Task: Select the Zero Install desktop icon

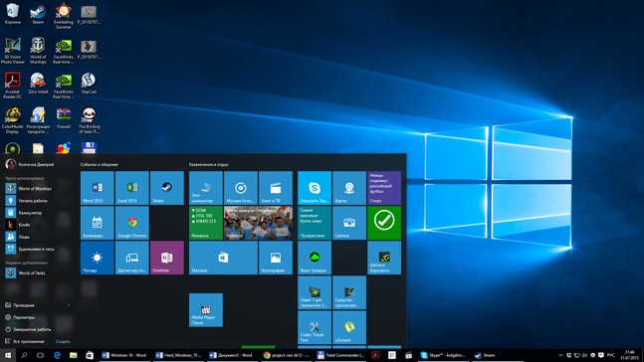Action: click(38, 84)
